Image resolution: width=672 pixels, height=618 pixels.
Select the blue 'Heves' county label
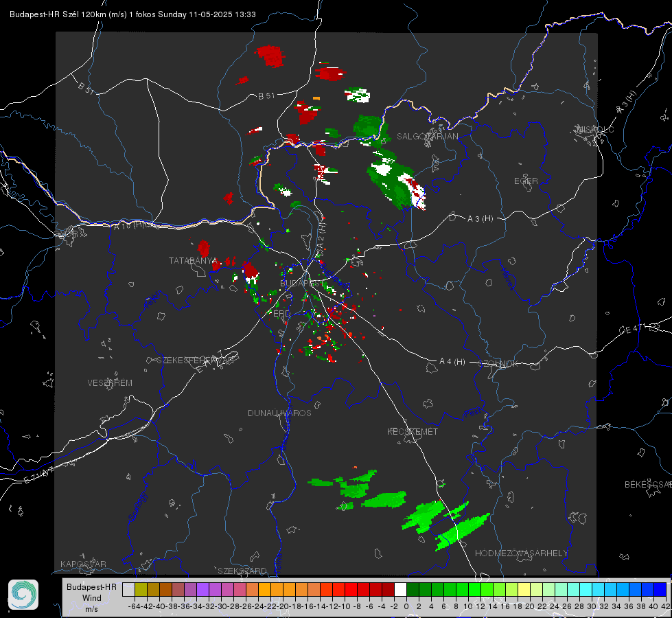(x=507, y=278)
